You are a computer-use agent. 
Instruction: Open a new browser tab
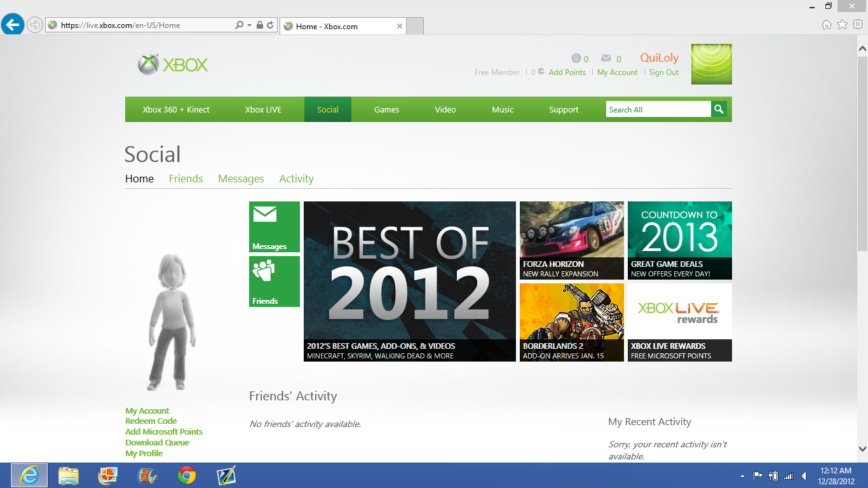[x=415, y=26]
